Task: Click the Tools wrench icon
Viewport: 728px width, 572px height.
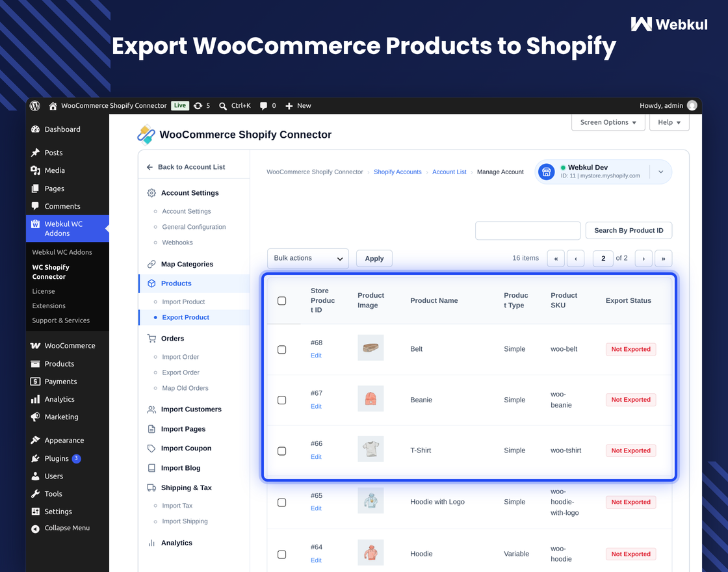Action: pyautogui.click(x=35, y=494)
